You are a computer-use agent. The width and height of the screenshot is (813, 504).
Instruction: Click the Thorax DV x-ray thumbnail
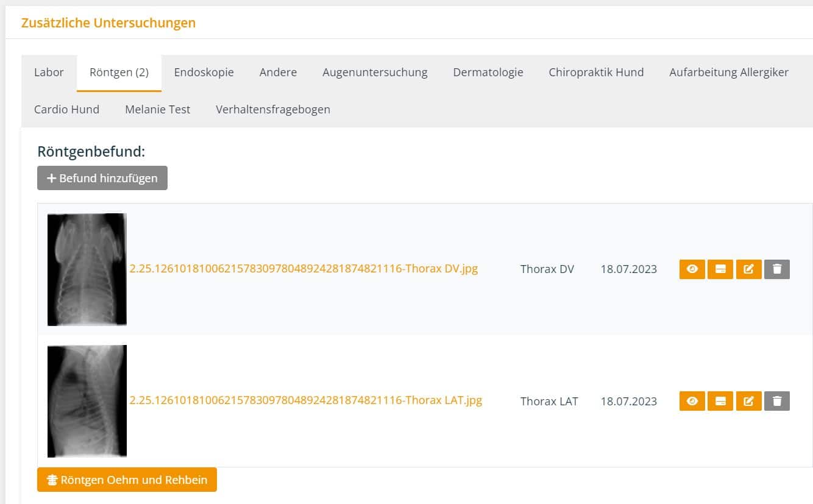tap(87, 269)
